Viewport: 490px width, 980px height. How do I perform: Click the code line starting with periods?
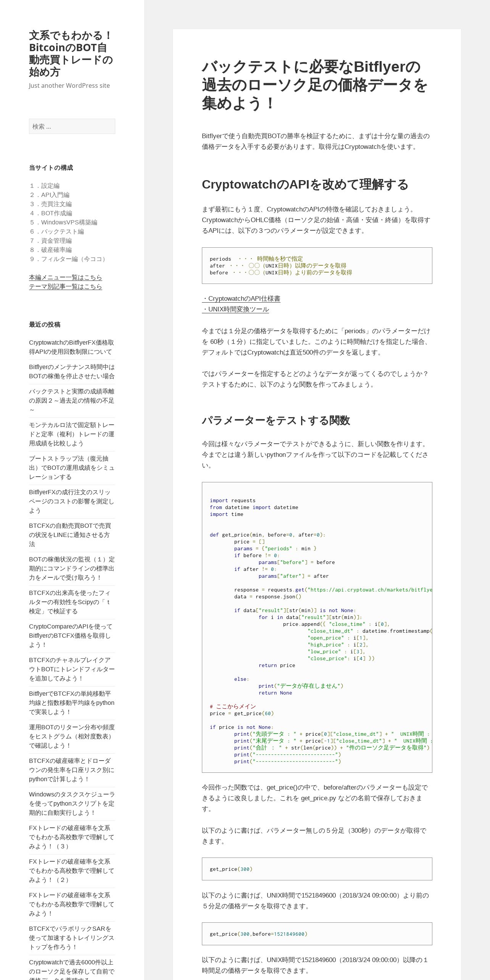(x=256, y=259)
